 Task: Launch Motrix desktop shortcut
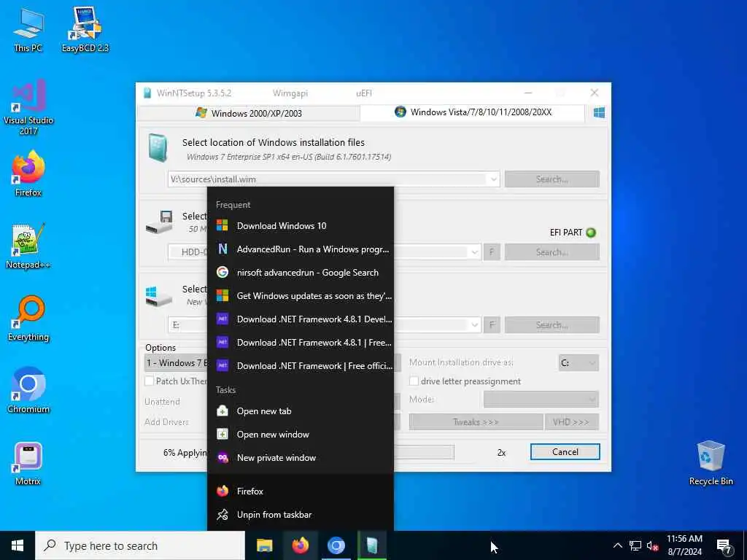tap(28, 463)
